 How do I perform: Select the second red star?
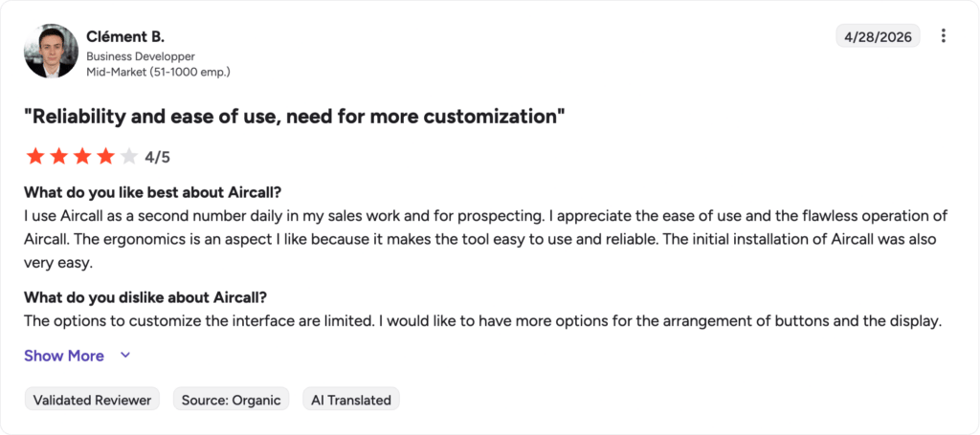coord(58,157)
